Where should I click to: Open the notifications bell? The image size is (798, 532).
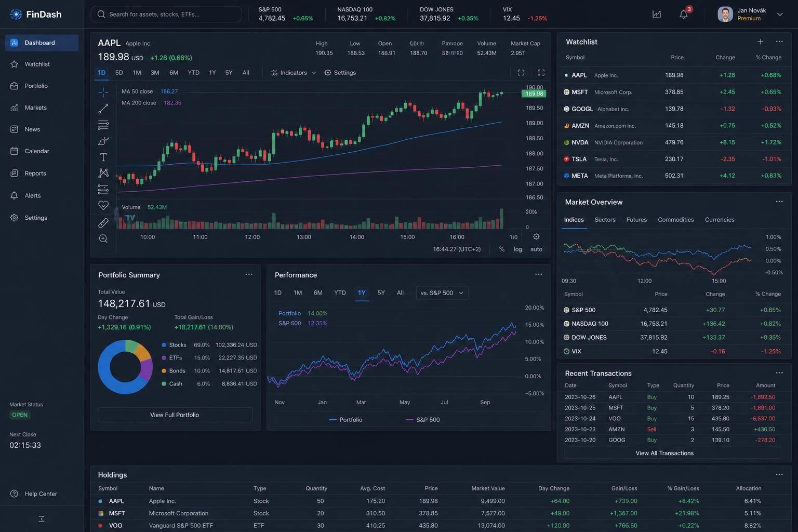[684, 15]
